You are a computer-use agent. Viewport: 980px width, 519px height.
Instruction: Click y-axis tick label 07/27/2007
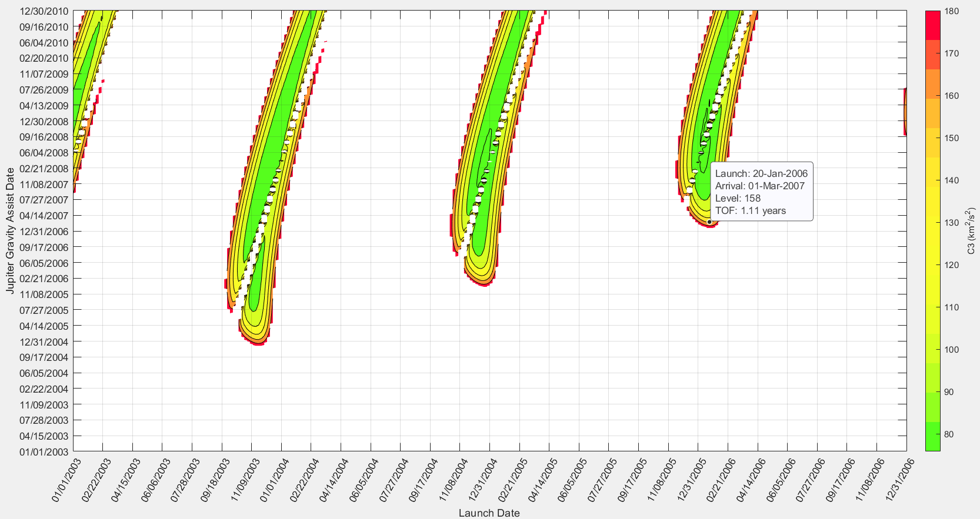point(44,200)
